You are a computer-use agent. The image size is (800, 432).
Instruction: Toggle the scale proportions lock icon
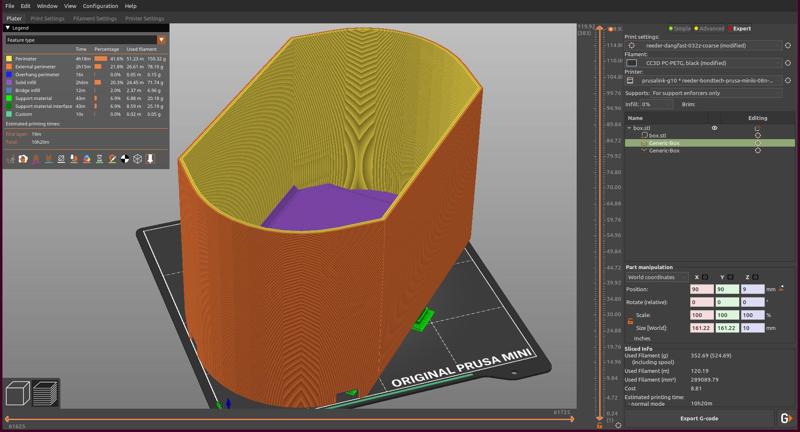coord(630,321)
